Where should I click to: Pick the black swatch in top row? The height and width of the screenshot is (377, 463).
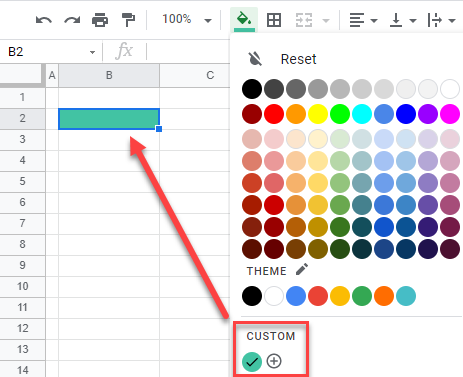coord(252,89)
